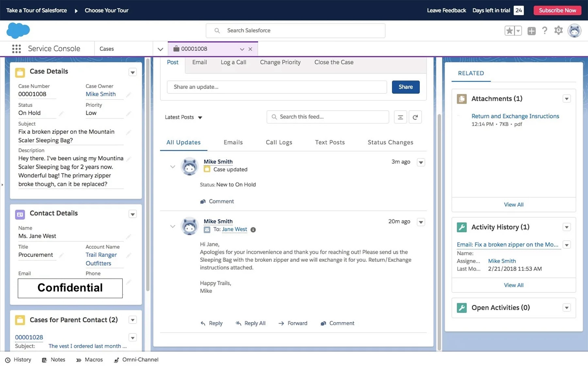Switch to the Log a Call tab

[233, 62]
